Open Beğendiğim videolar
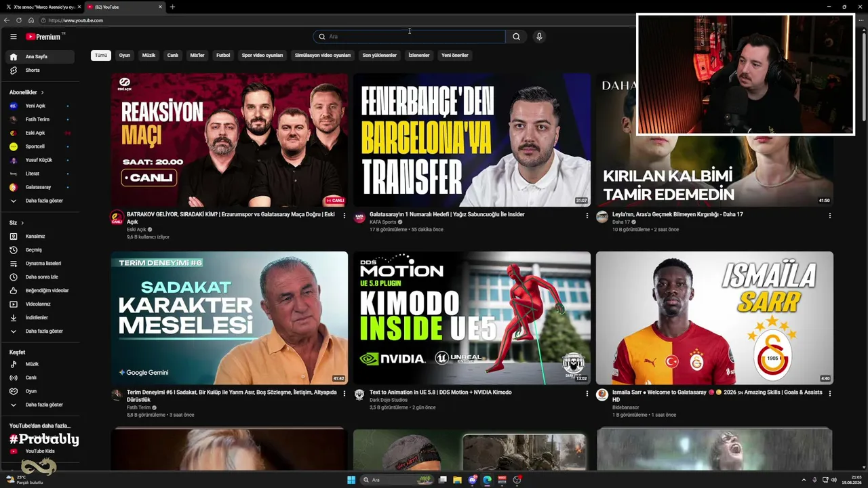This screenshot has height=488, width=868. pyautogui.click(x=41, y=291)
